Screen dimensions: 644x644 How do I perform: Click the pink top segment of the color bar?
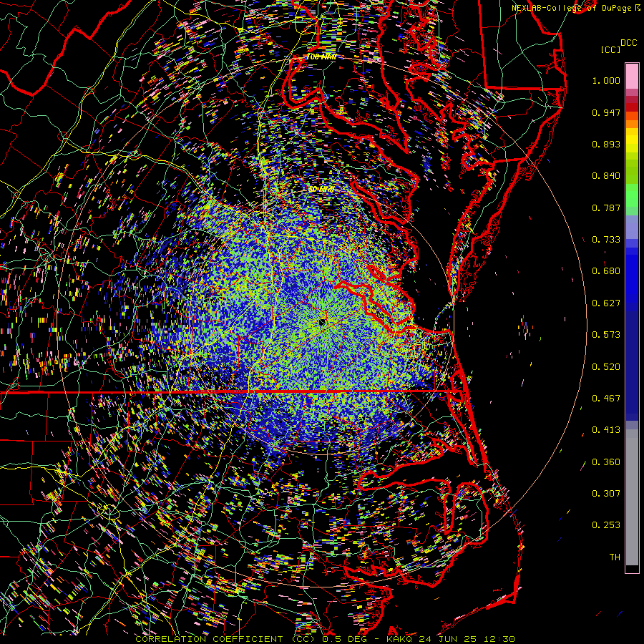click(632, 76)
